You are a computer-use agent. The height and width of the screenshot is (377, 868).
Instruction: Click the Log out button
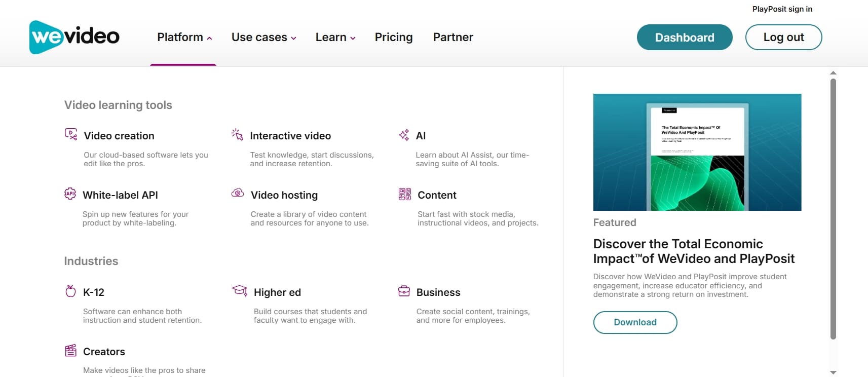783,37
